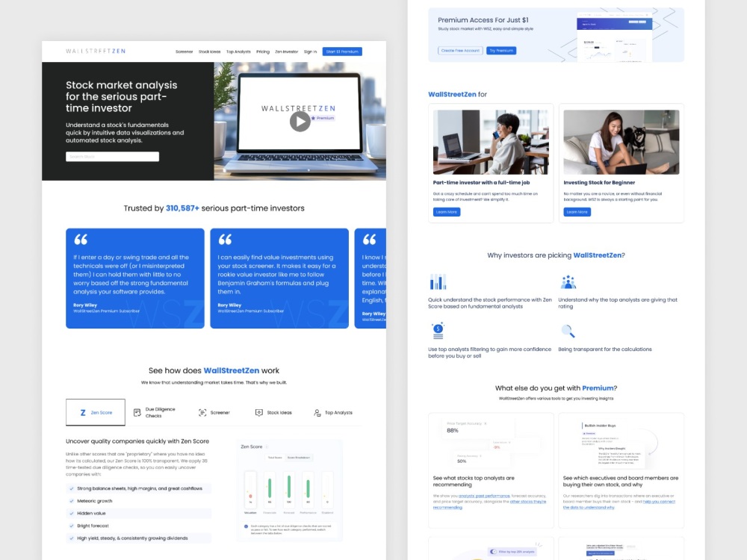Click the bar chart Zen Score icon

tap(438, 282)
